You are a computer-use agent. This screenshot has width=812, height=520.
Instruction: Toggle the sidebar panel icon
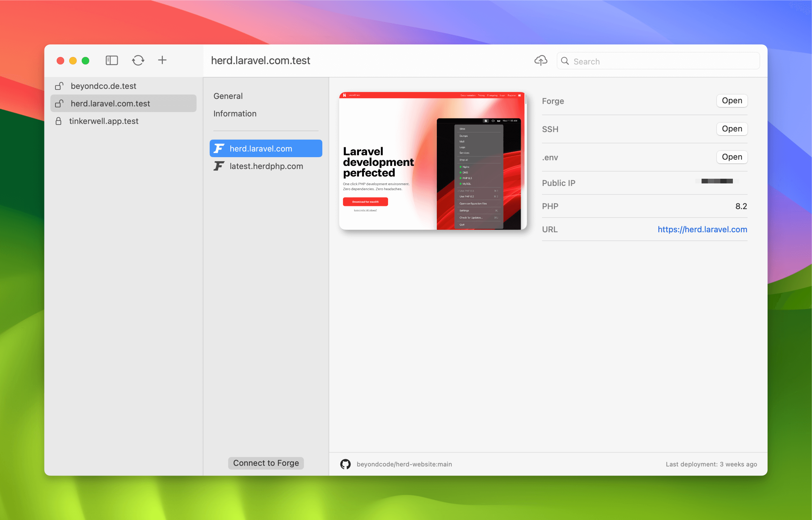111,60
